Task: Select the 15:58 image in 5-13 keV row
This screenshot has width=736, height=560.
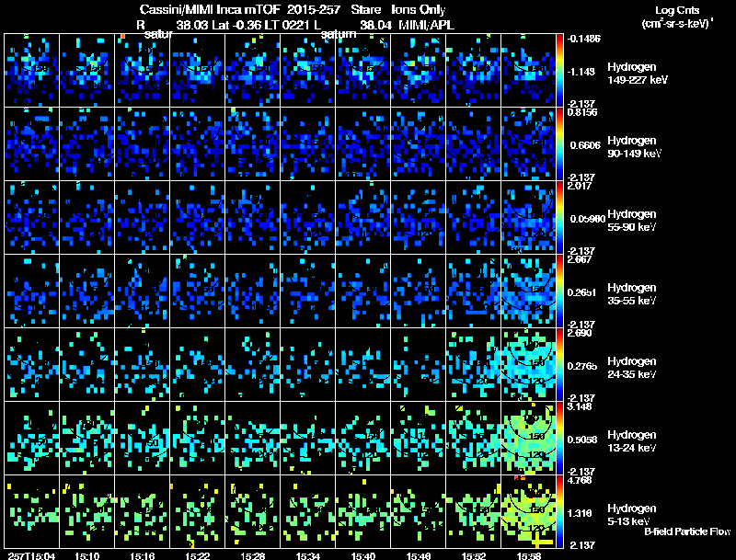Action: click(x=529, y=511)
